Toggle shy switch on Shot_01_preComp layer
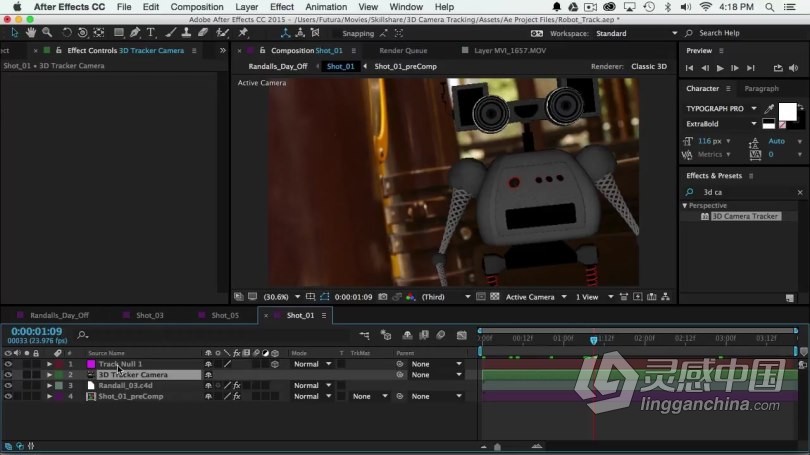810x455 pixels. click(x=208, y=397)
